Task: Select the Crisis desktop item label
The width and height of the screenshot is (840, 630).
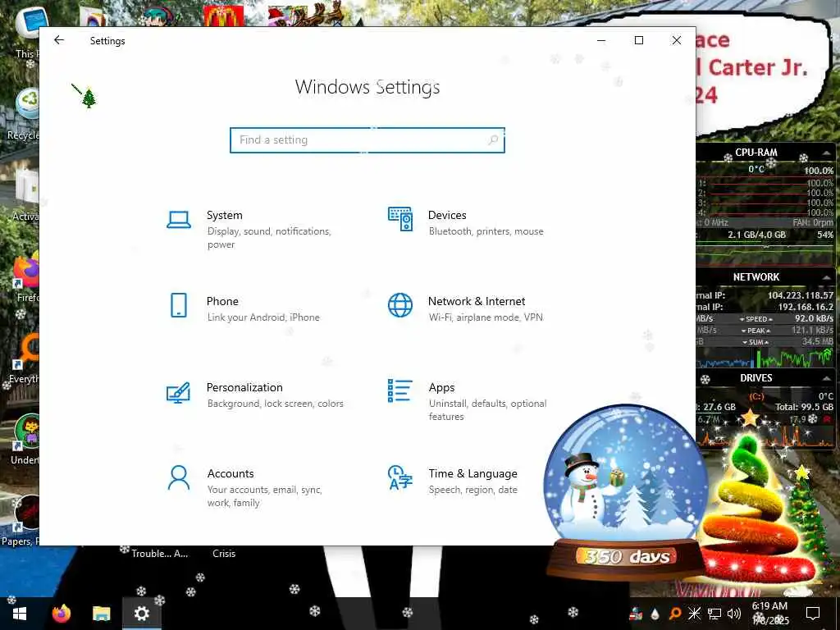Action: coord(224,554)
